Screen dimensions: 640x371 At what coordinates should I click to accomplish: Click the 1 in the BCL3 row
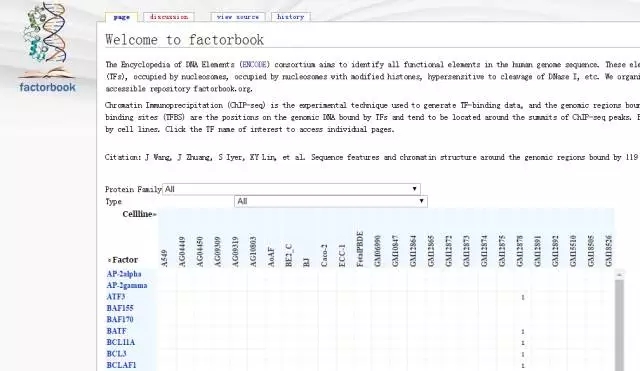click(x=523, y=355)
